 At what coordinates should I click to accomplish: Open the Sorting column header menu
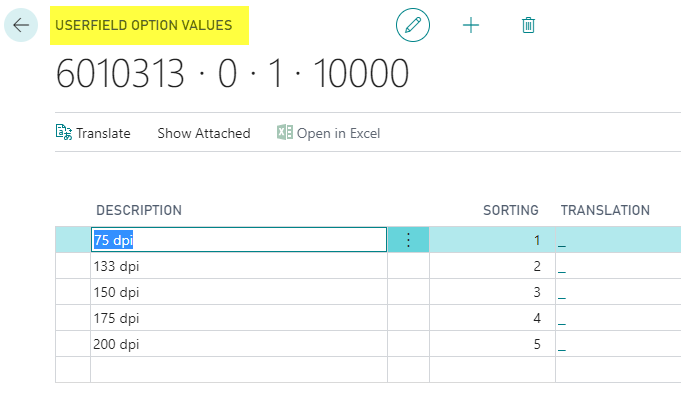[x=511, y=210]
